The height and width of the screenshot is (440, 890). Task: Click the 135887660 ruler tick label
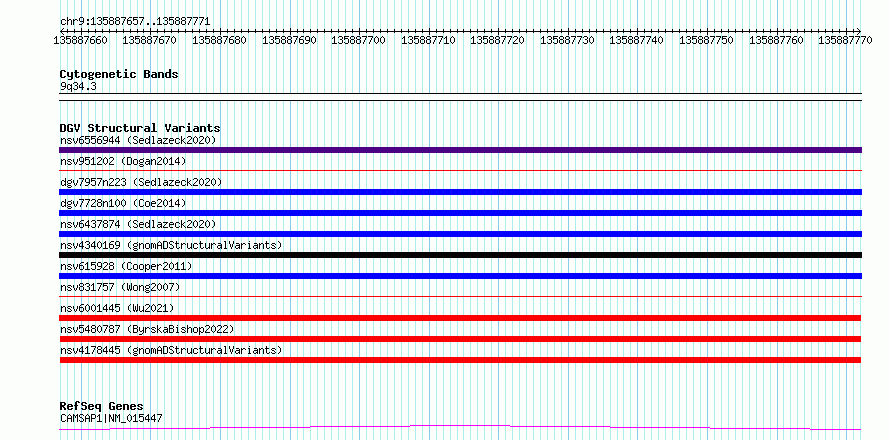(x=81, y=40)
